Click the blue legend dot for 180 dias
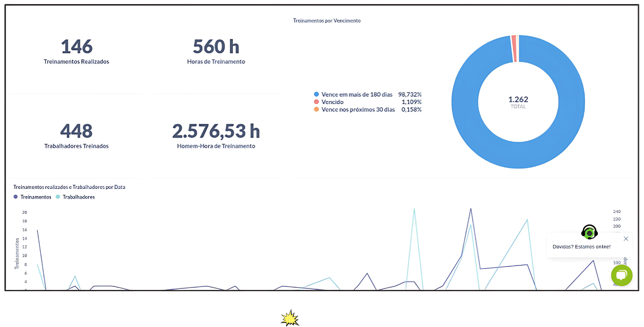 [316, 94]
